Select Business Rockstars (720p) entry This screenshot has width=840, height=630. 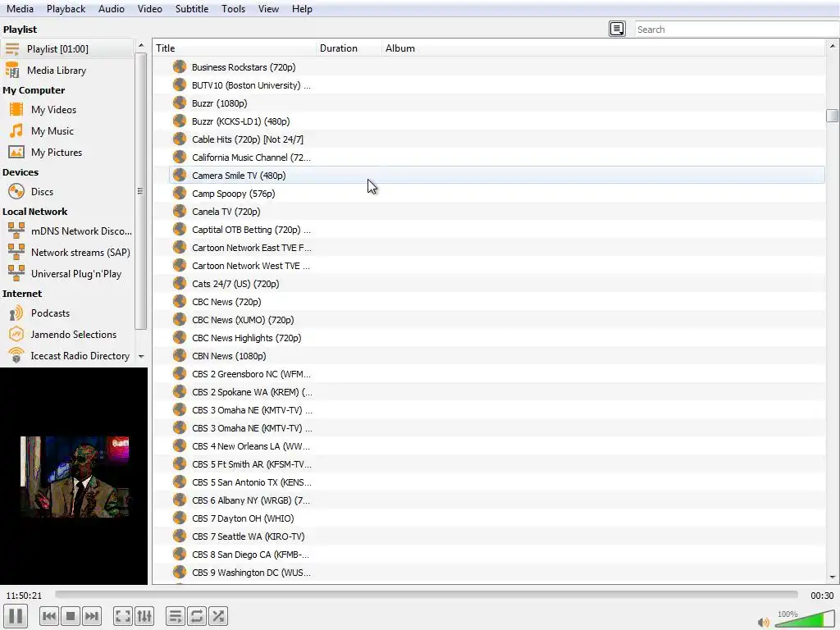496,67
